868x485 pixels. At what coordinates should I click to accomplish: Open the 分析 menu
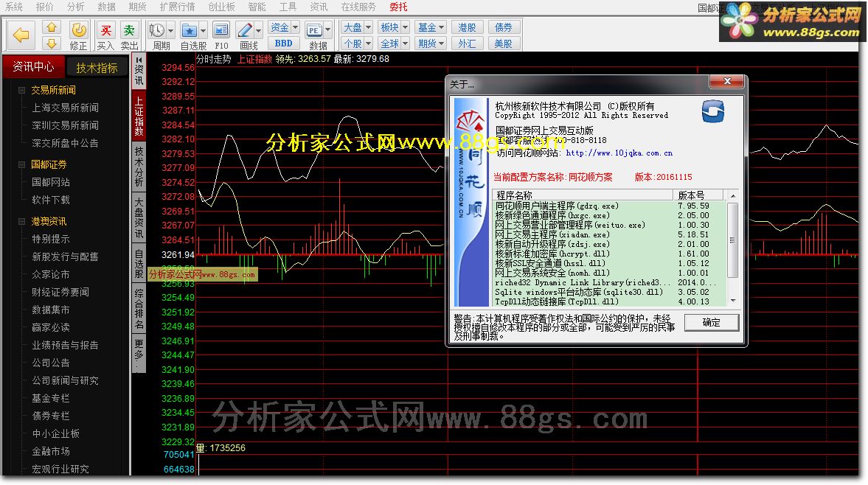click(x=76, y=7)
